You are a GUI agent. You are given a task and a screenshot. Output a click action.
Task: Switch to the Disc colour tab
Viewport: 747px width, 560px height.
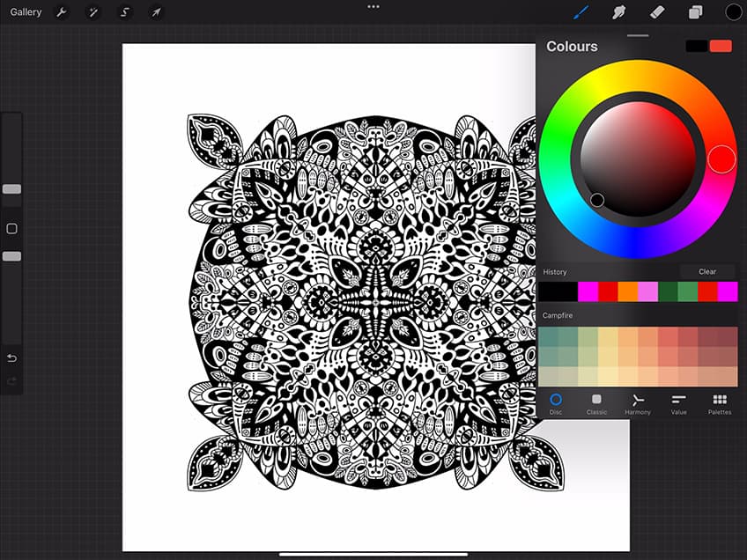point(556,404)
